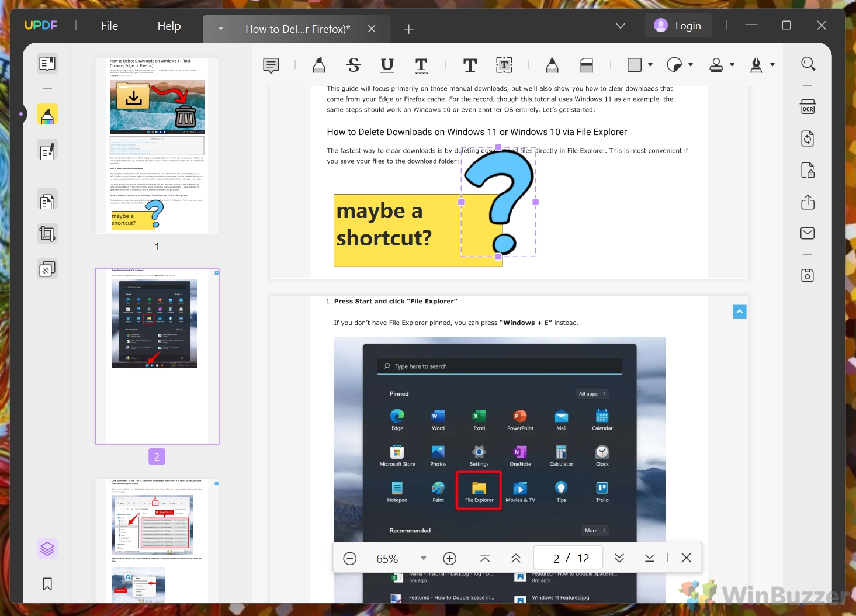Select the Sticky Note comment tool
The height and width of the screenshot is (616, 856).
(271, 65)
